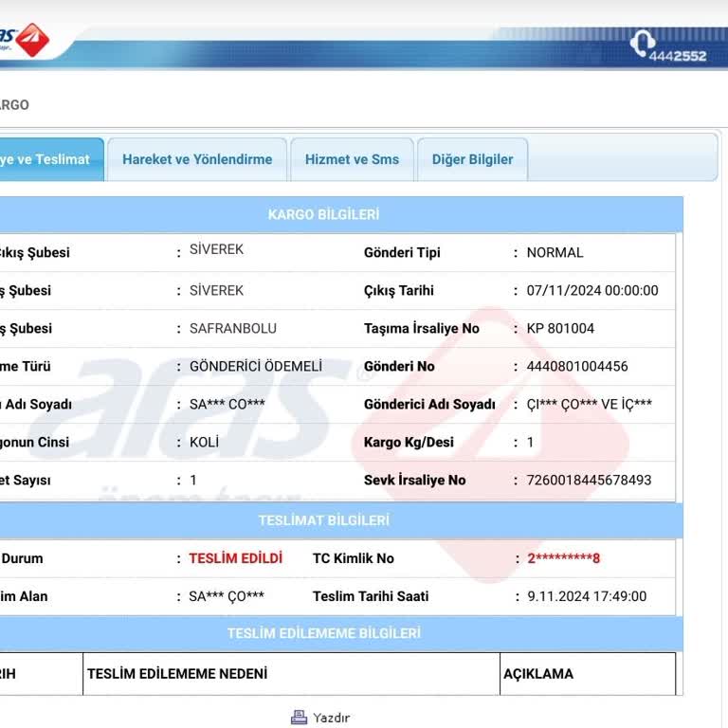The height and width of the screenshot is (728, 728).
Task: Click the Aras Kargo logo
Action: click(x=24, y=40)
